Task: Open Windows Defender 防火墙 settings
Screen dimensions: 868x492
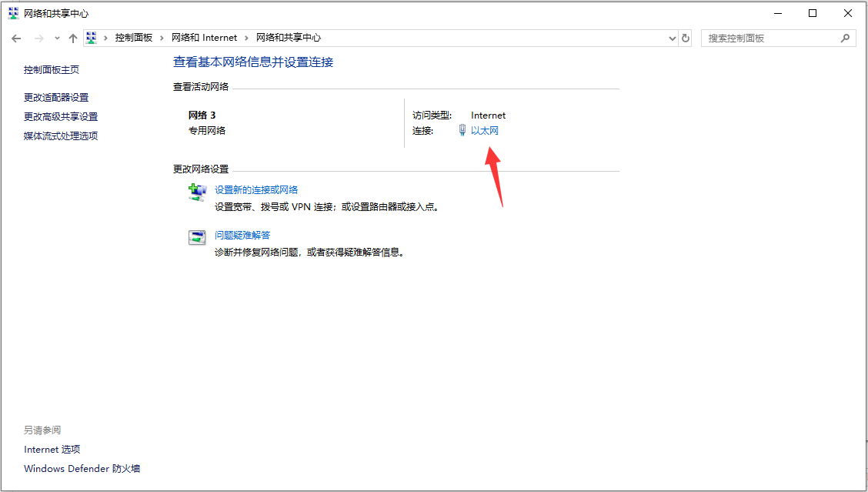Action: click(x=80, y=468)
